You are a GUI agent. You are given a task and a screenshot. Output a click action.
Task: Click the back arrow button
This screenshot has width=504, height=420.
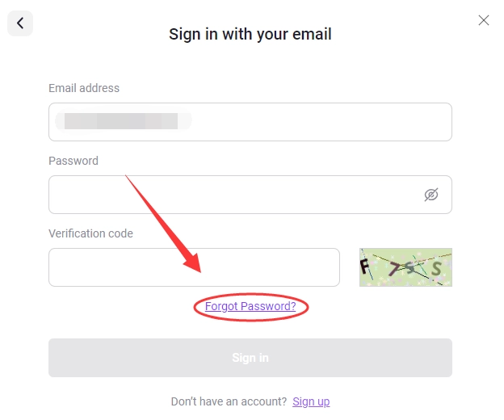coord(20,23)
